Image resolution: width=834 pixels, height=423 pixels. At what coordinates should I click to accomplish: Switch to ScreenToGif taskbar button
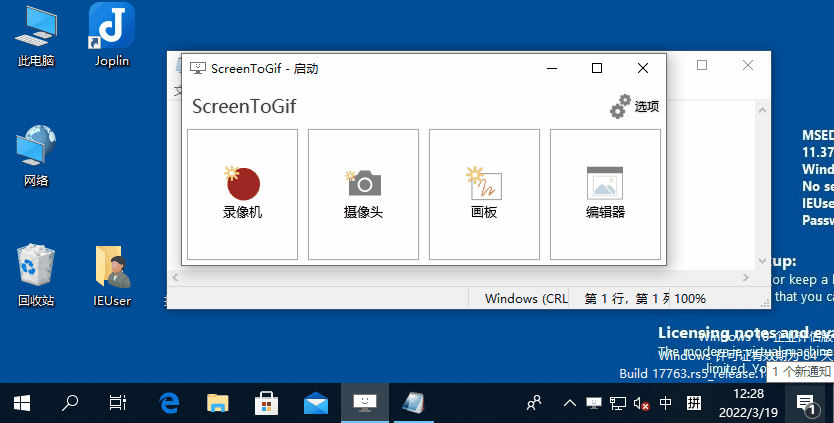tap(365, 403)
